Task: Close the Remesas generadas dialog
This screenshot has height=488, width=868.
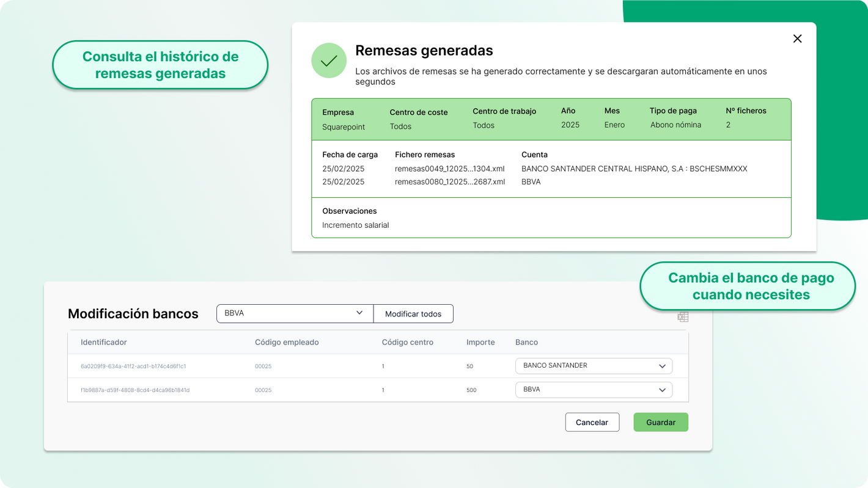Action: coord(797,38)
